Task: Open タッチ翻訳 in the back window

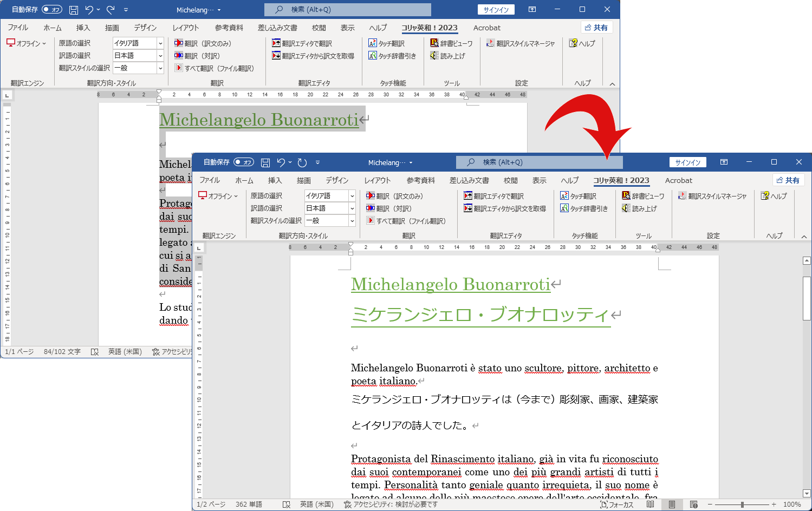Action: [x=386, y=43]
